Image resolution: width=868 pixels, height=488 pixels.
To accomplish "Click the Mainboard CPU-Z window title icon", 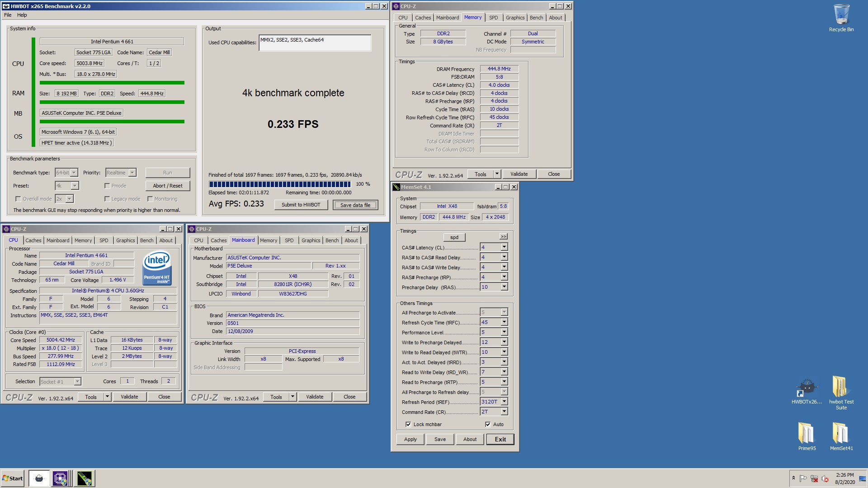I will click(192, 229).
